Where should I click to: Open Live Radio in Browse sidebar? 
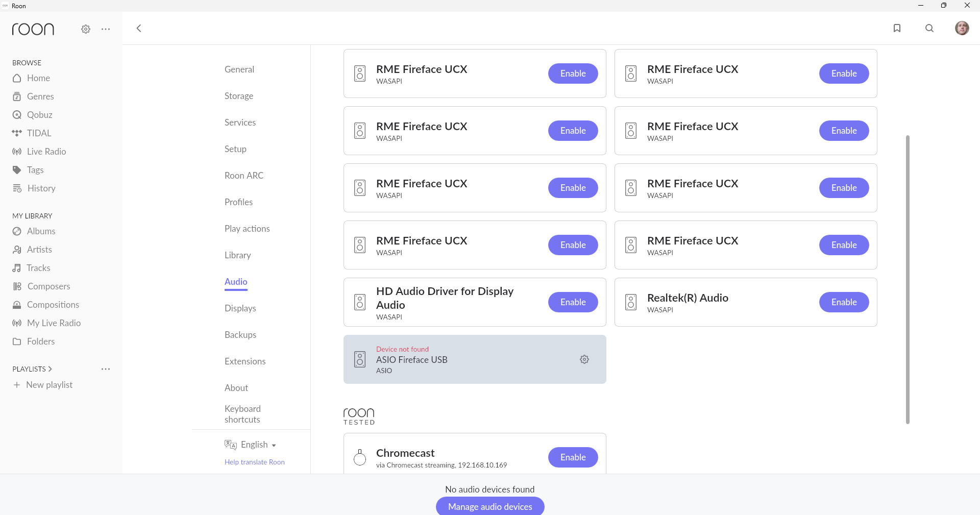(46, 152)
